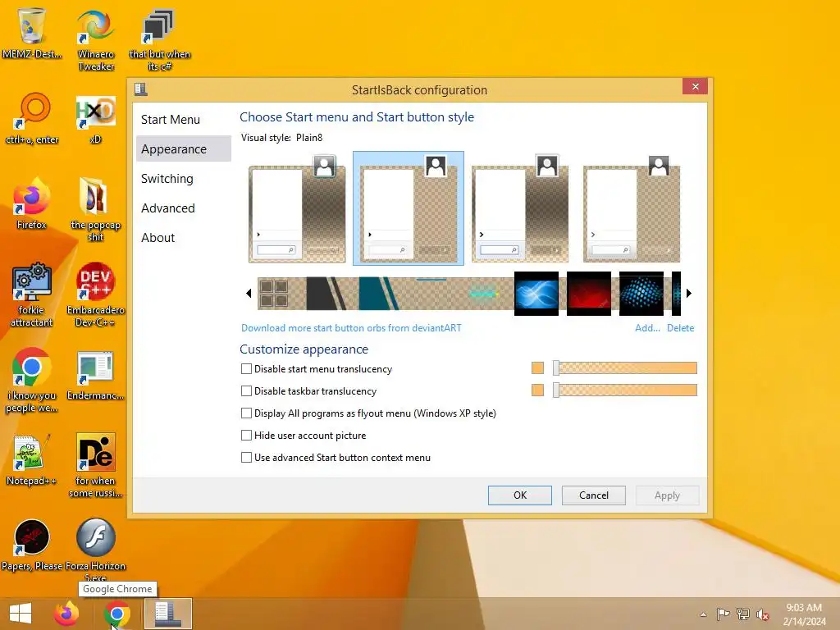Select the Windows four-square start orb

(274, 294)
